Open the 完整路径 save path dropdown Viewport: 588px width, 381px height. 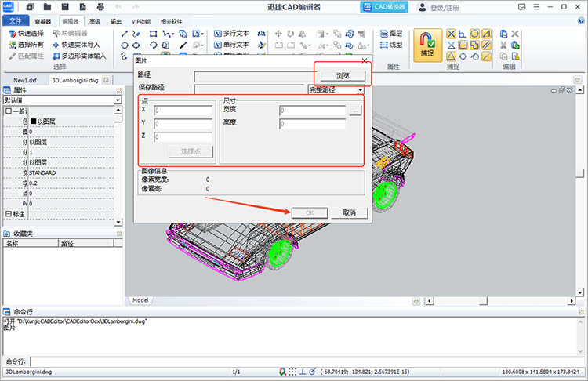click(360, 89)
